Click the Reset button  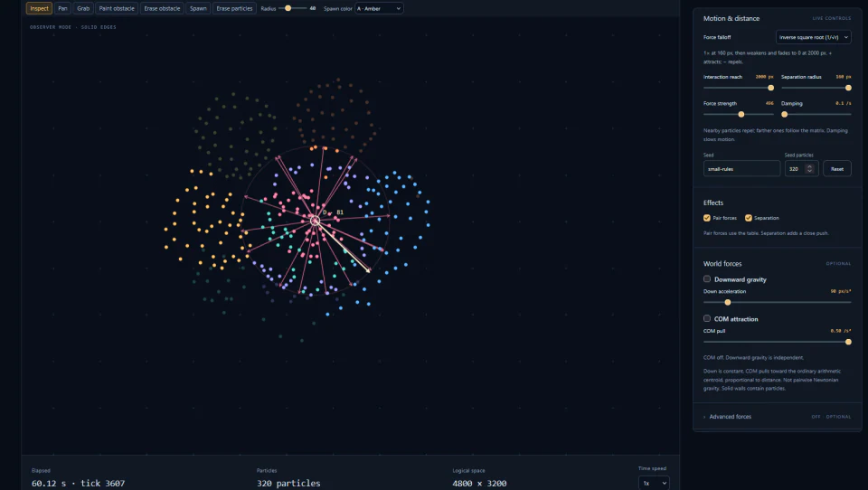[x=836, y=168]
